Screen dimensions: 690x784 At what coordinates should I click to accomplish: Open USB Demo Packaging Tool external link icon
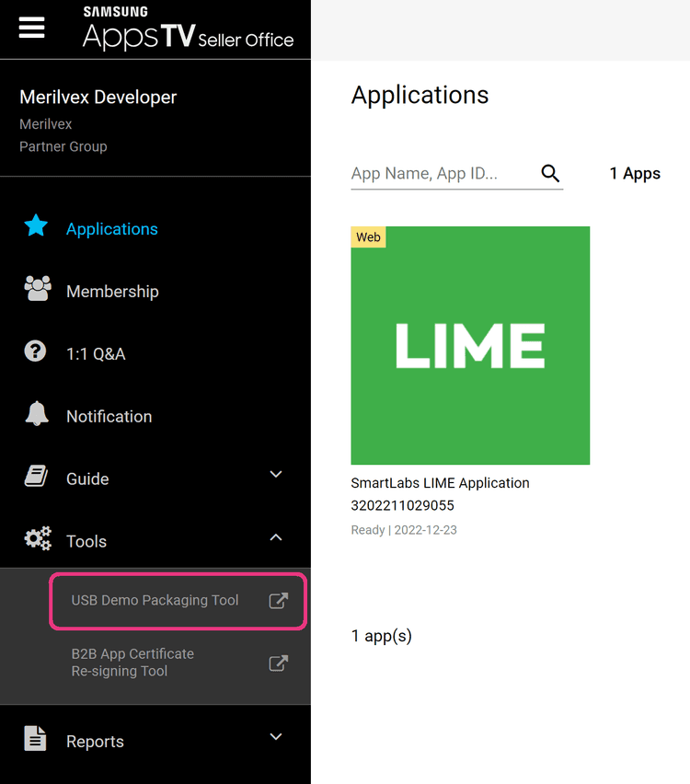click(x=278, y=600)
